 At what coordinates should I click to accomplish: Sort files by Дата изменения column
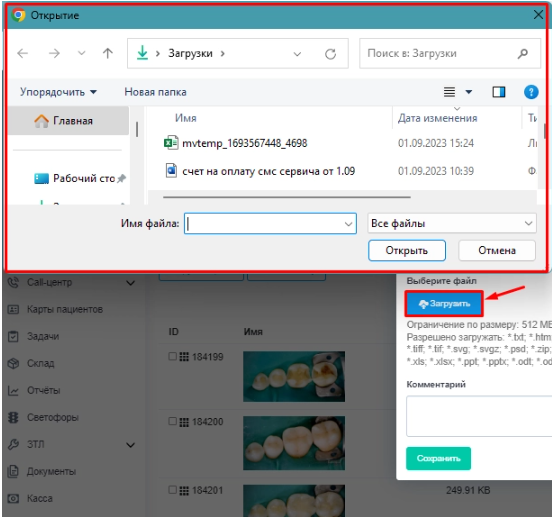(x=437, y=118)
